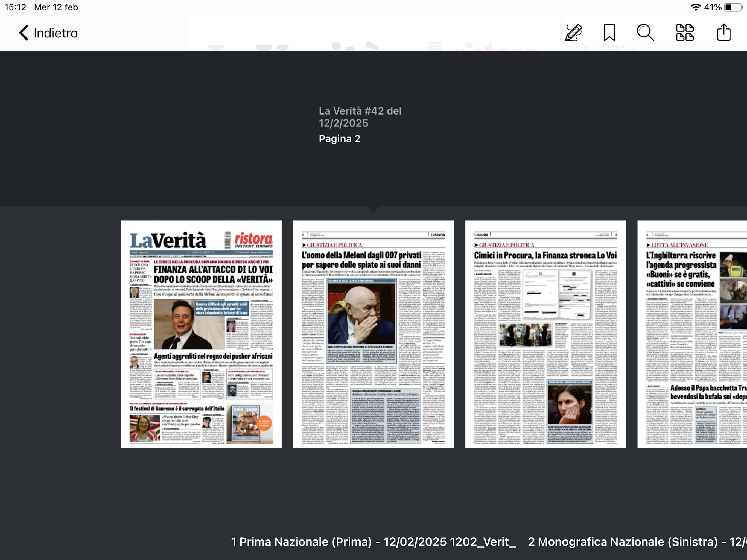Image resolution: width=747 pixels, height=560 pixels.
Task: Toggle the page grid view icon
Action: pyautogui.click(x=685, y=33)
